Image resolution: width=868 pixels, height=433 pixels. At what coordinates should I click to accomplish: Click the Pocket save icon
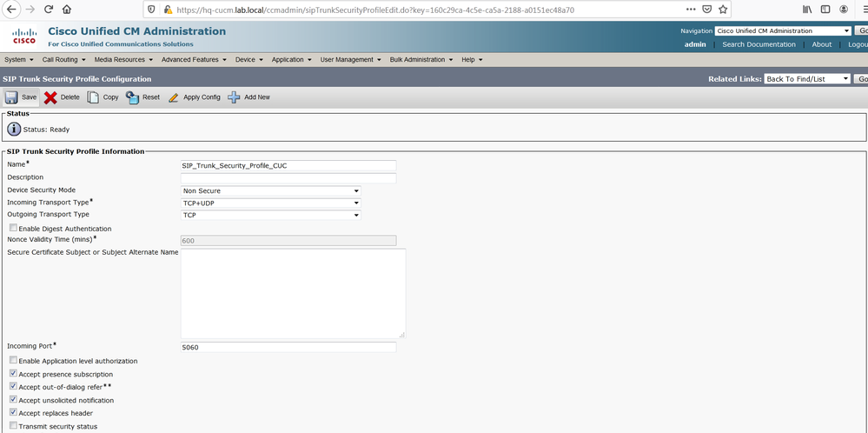pos(707,10)
